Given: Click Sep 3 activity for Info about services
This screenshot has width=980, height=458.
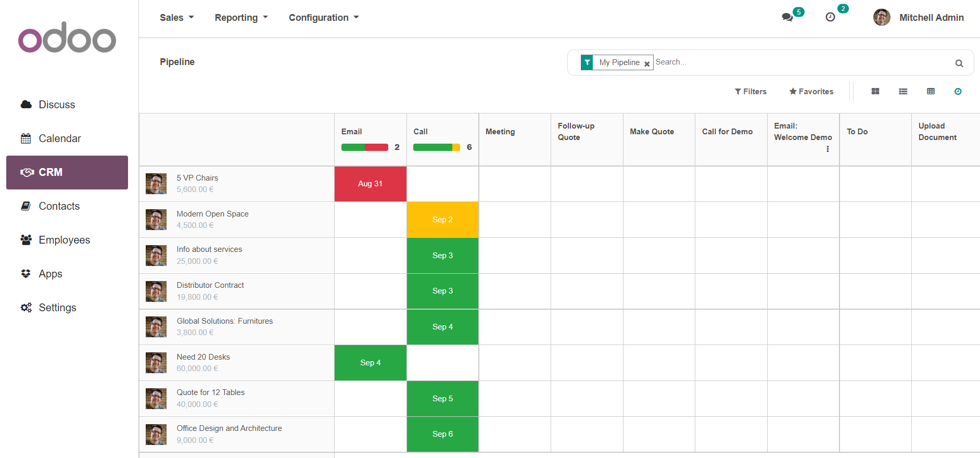Looking at the screenshot, I should [442, 256].
